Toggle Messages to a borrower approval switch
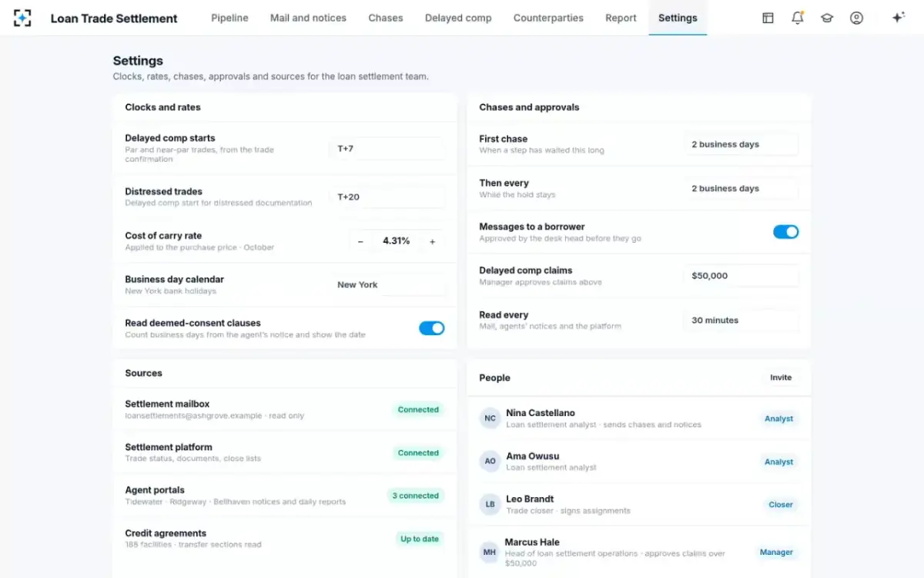This screenshot has width=924, height=578. point(786,232)
